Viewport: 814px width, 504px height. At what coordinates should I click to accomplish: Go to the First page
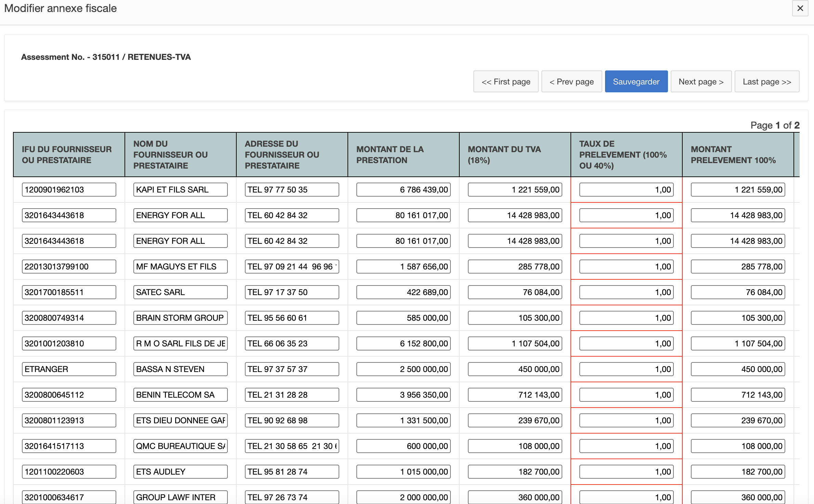[506, 82]
